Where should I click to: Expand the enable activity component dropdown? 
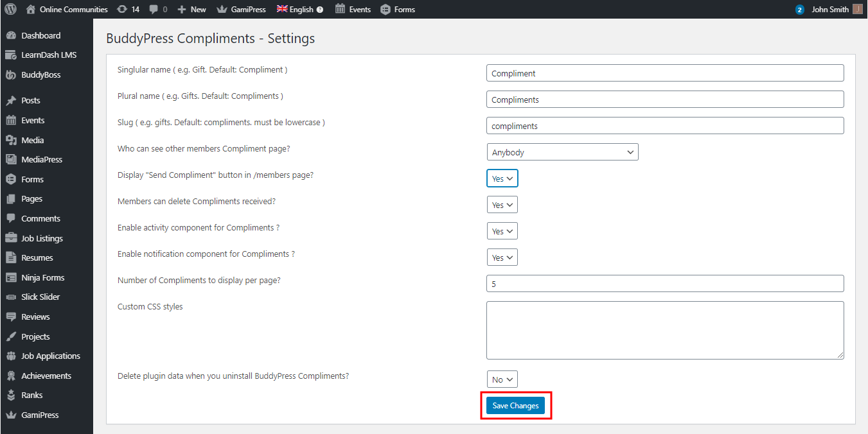tap(502, 231)
